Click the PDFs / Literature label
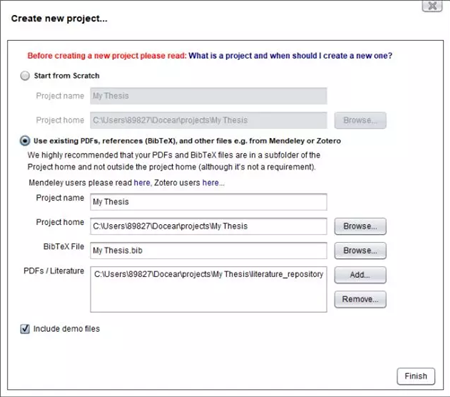The image size is (450, 397). (x=54, y=271)
